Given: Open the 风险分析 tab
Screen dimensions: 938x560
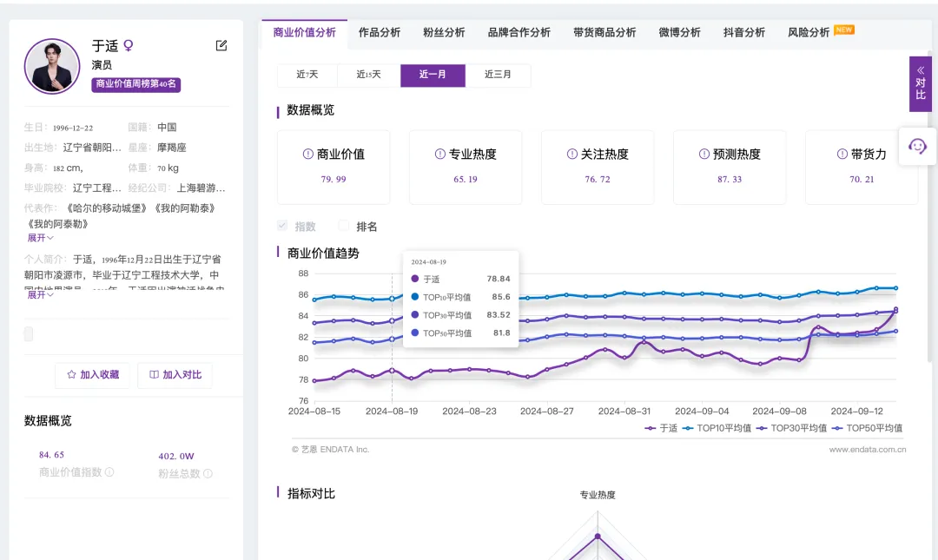Looking at the screenshot, I should tap(809, 32).
